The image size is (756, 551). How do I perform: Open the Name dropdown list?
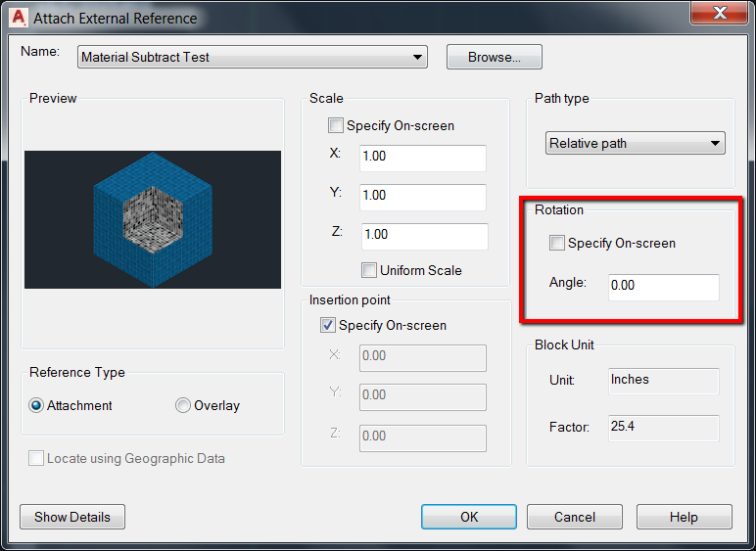tap(418, 57)
